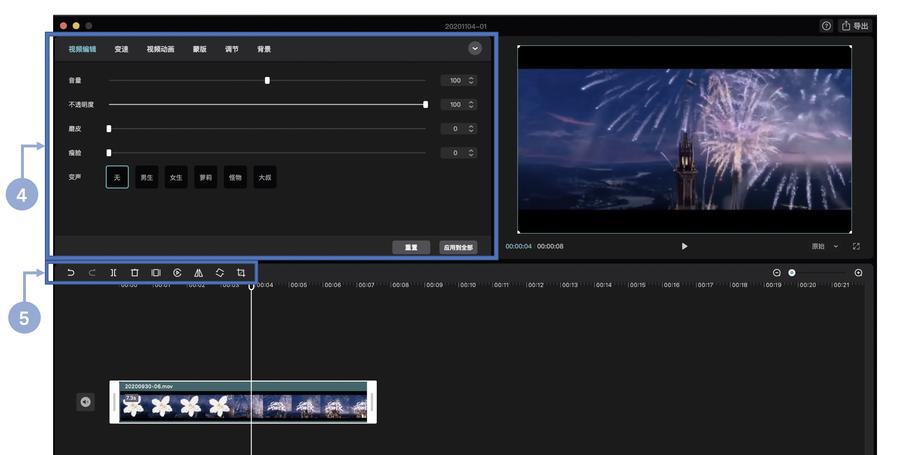Click the reverse playback icon

click(x=177, y=273)
